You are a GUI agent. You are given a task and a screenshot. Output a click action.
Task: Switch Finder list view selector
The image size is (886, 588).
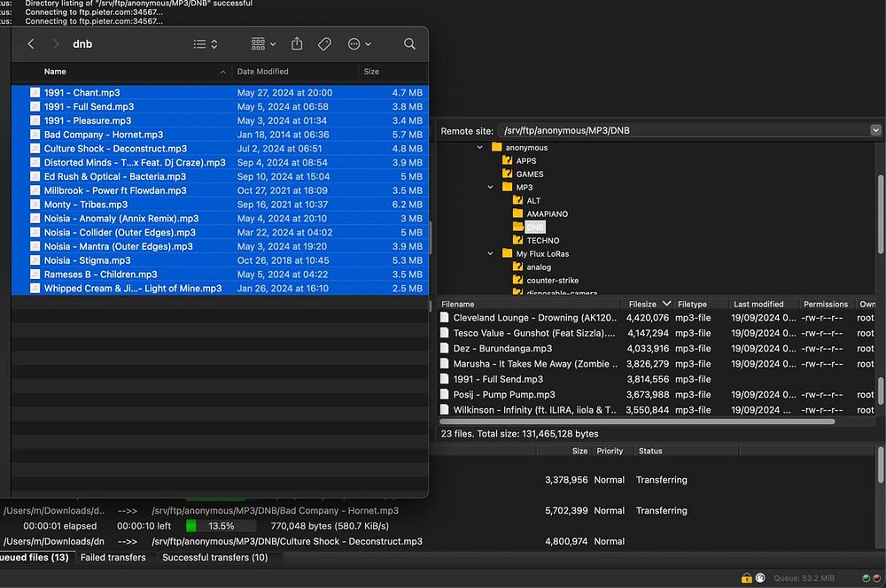(205, 44)
